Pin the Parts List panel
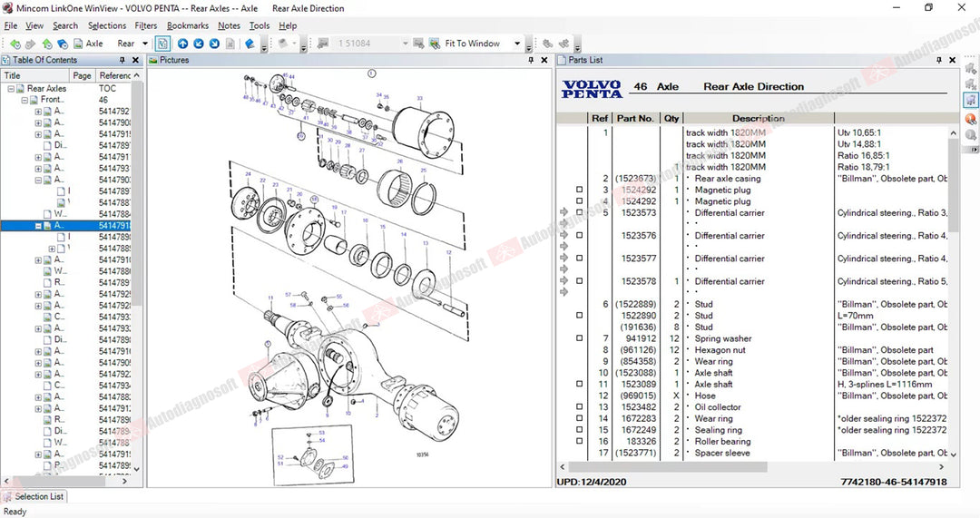The width and height of the screenshot is (980, 518). tap(939, 60)
